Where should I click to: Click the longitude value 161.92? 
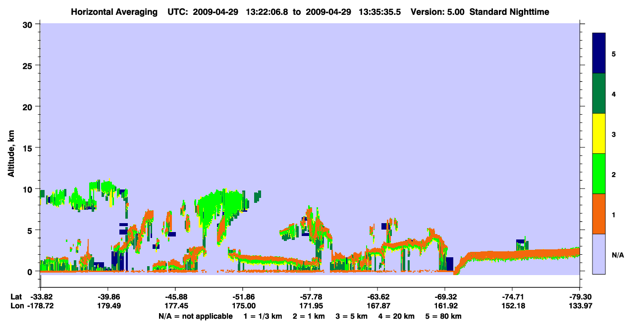[x=445, y=306]
